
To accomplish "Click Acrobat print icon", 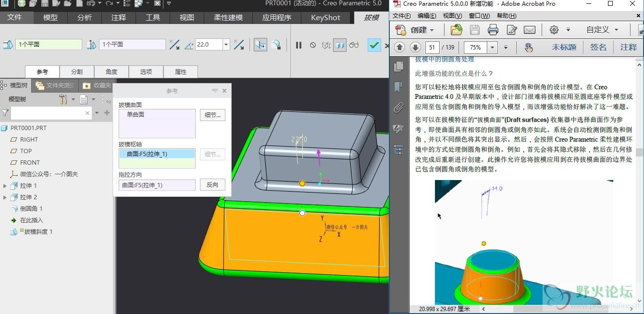I will click(x=493, y=30).
